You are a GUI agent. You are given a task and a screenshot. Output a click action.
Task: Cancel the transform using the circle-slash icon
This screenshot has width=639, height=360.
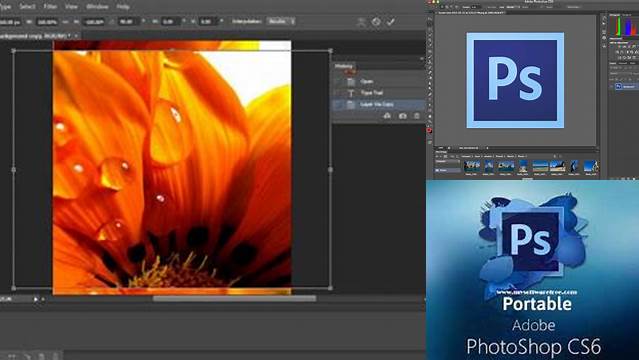[376, 22]
